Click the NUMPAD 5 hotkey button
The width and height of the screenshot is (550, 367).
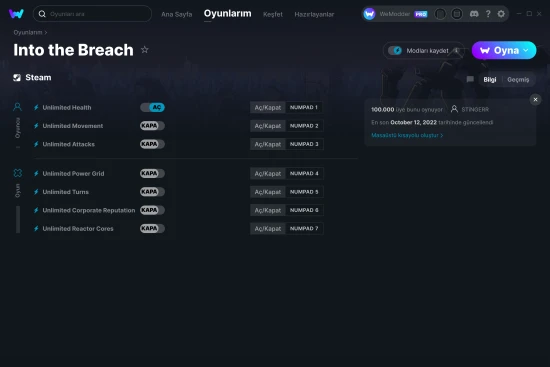[304, 192]
